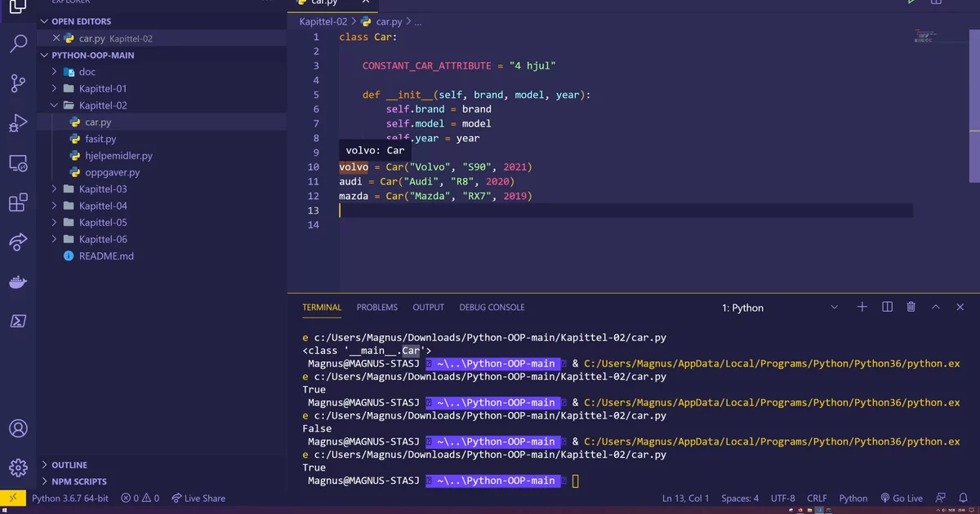
Task: Click the volvo variable on line 10
Action: [x=354, y=166]
